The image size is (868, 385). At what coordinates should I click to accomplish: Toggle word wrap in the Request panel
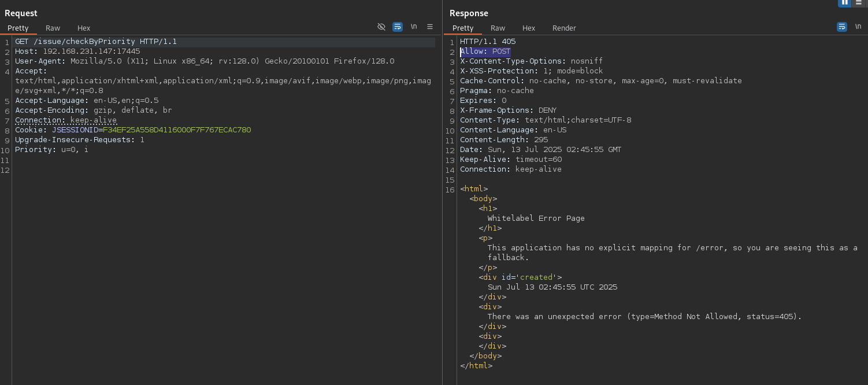(398, 27)
